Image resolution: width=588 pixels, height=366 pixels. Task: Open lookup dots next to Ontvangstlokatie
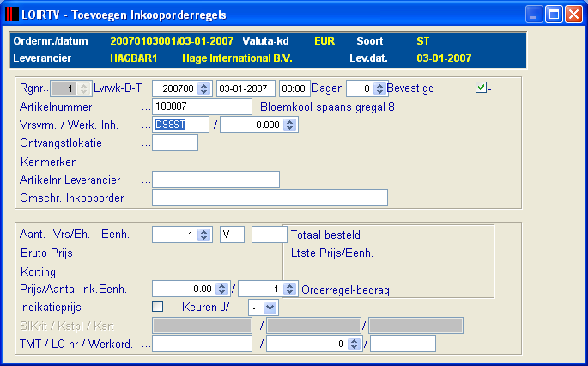pos(146,145)
